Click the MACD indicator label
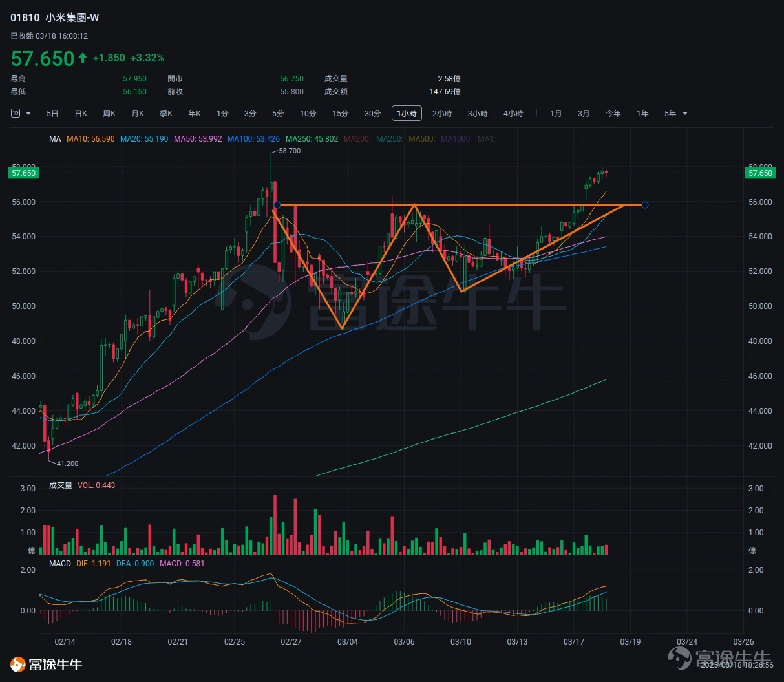This screenshot has height=682, width=784. (60, 564)
